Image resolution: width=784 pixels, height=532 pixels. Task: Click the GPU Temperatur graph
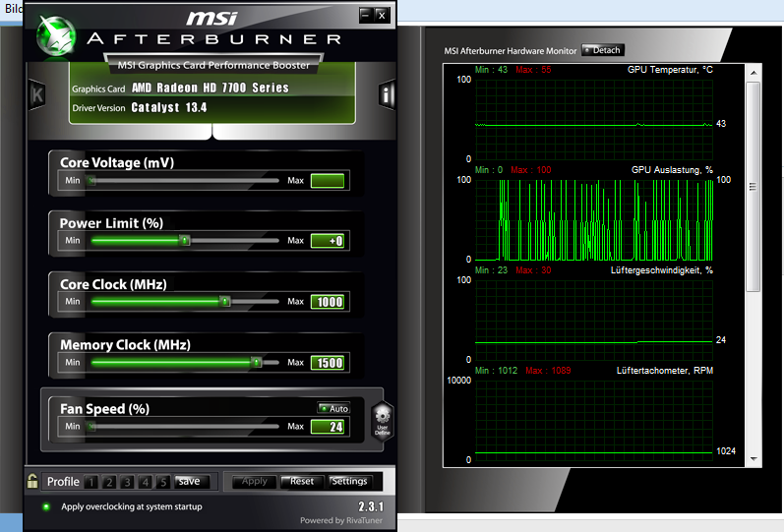click(593, 119)
